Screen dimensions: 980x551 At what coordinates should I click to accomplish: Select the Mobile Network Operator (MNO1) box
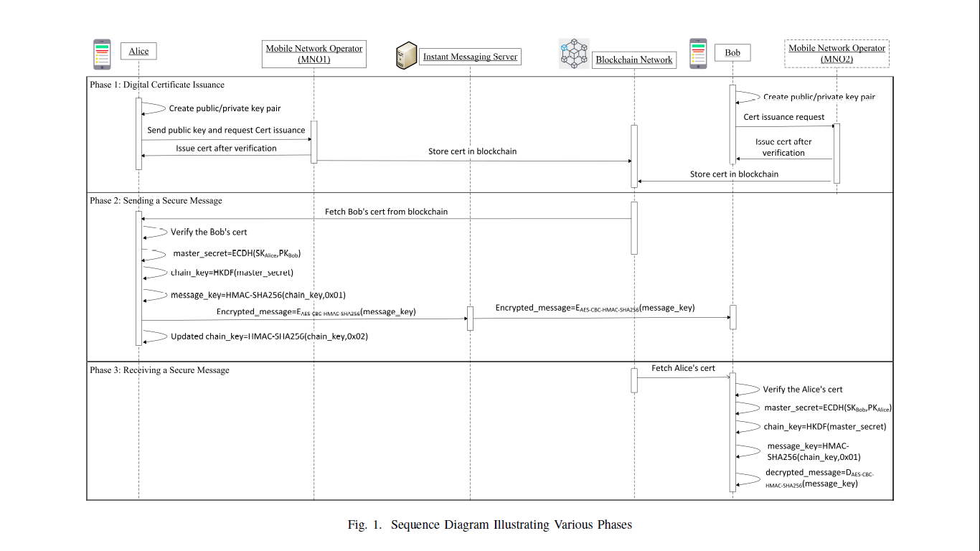tap(314, 54)
